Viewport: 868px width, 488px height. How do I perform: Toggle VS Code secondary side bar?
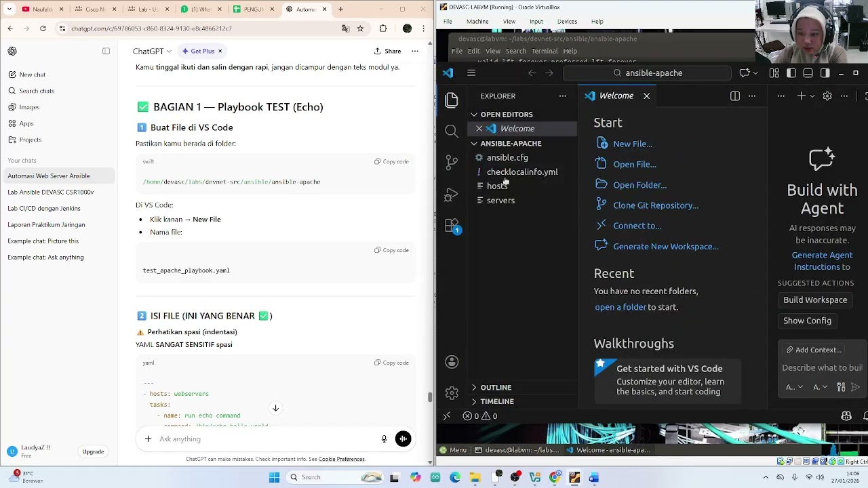[825, 73]
